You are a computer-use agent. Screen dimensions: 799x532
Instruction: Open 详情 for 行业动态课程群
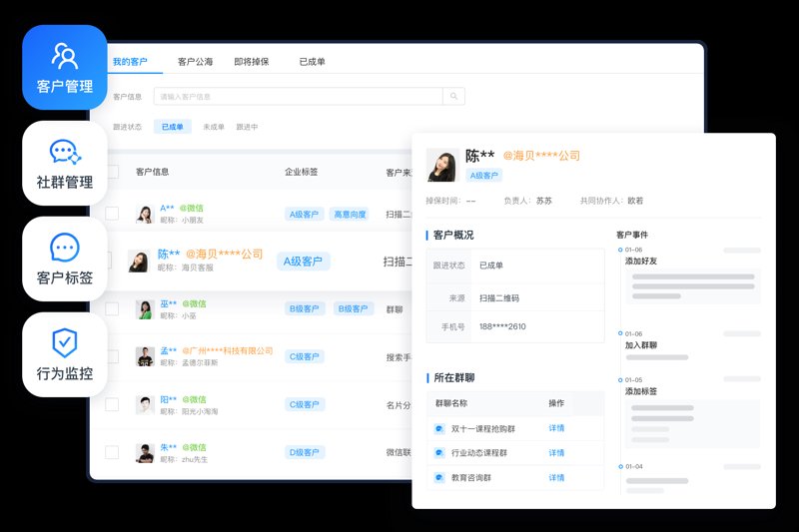556,452
